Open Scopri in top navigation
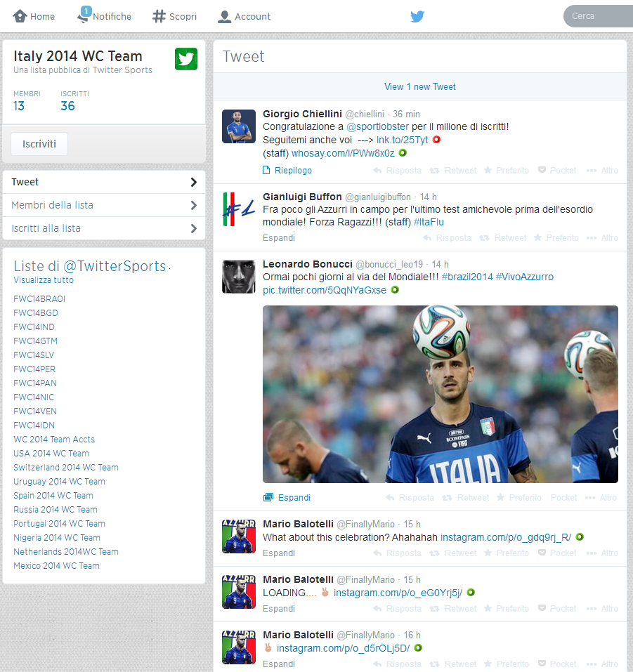The width and height of the screenshot is (633, 672). [x=174, y=16]
